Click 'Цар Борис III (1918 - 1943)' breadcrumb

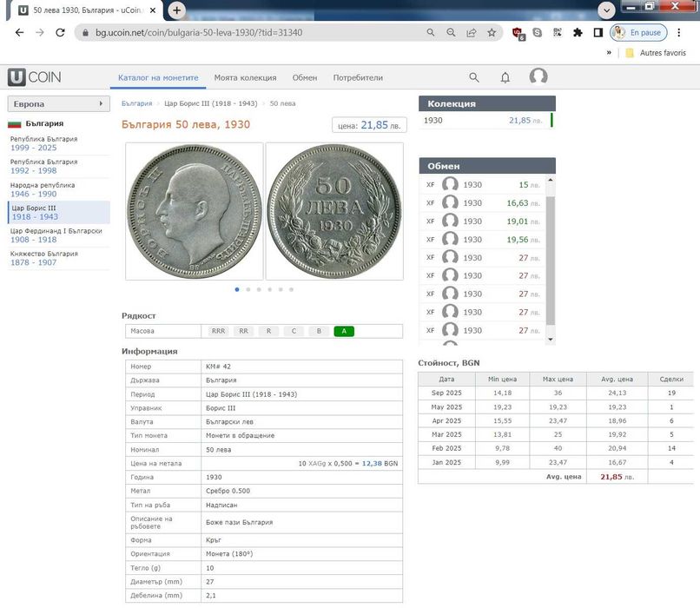(x=211, y=103)
